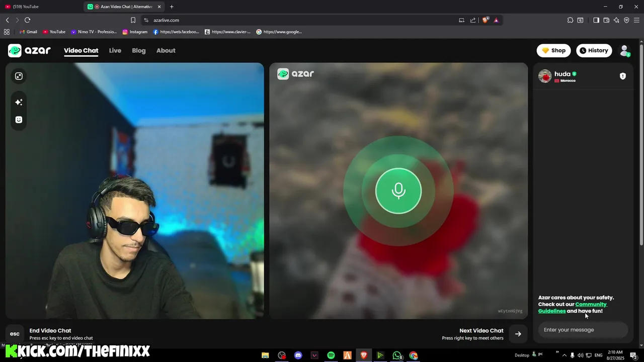
Task: Switch to the Live tab
Action: coord(115,50)
